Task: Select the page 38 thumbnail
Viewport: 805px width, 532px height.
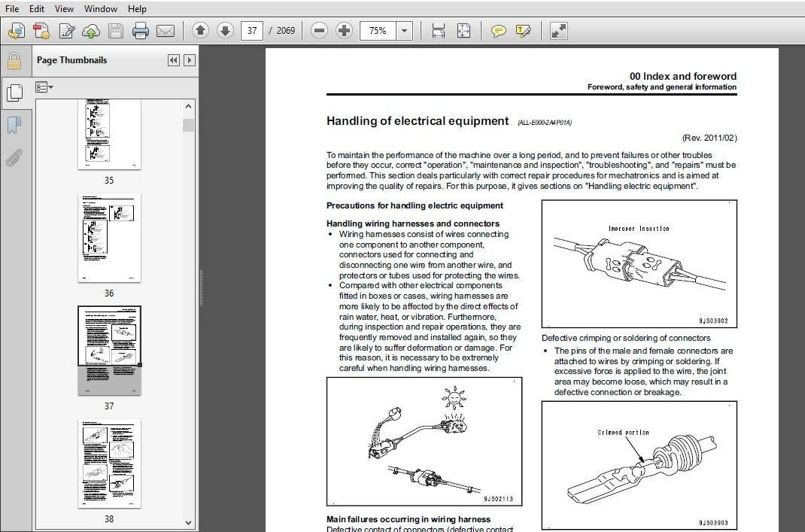Action: tap(109, 464)
